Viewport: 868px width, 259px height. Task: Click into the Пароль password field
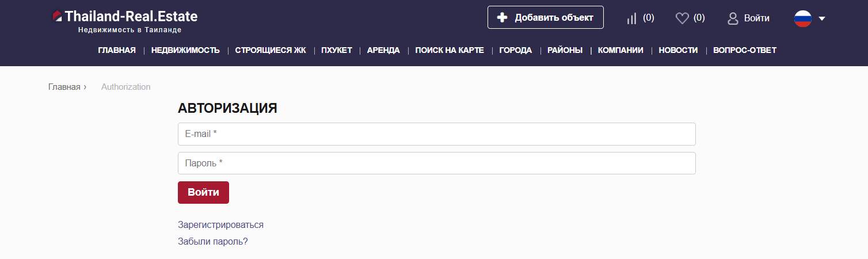pyautogui.click(x=436, y=163)
